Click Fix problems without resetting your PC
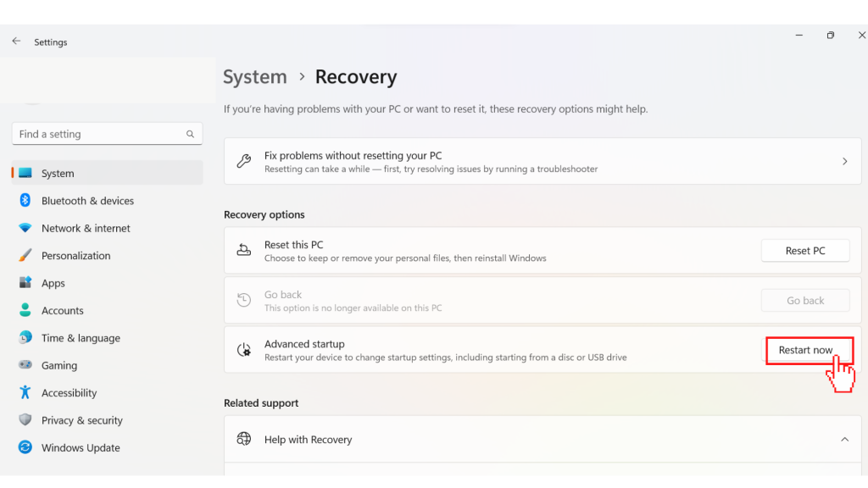868x488 pixels. 542,161
